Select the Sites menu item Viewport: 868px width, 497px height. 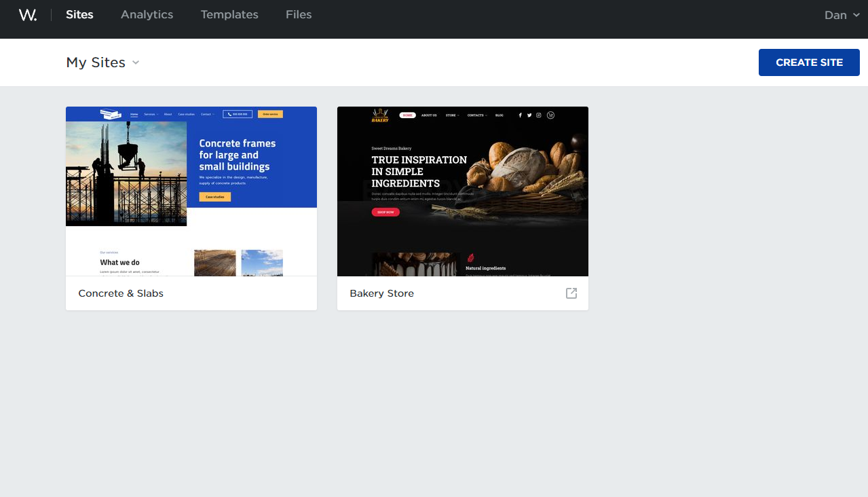pos(79,14)
